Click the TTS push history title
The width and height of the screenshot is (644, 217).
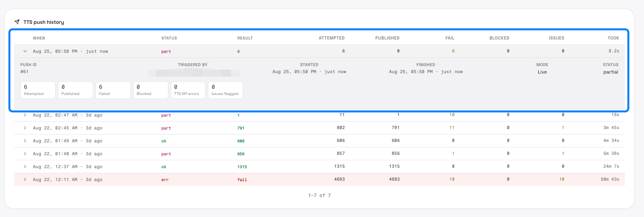click(43, 22)
